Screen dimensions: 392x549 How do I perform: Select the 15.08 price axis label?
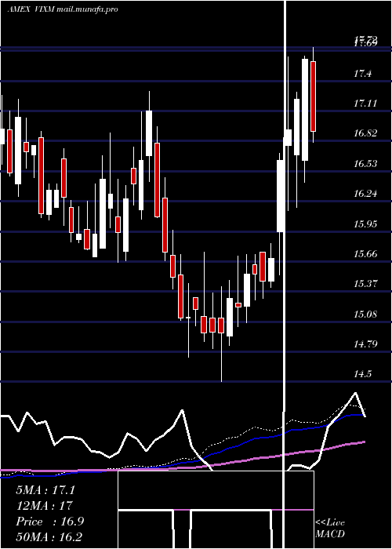coord(365,314)
